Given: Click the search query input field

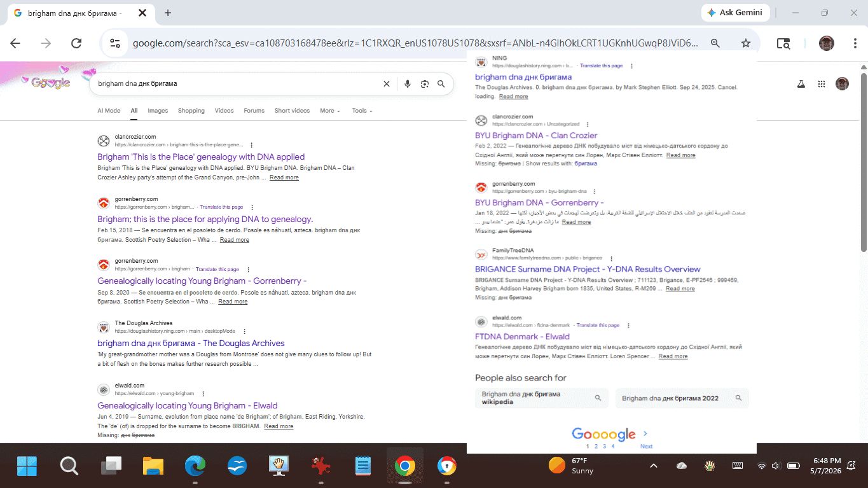Looking at the screenshot, I should (x=235, y=84).
